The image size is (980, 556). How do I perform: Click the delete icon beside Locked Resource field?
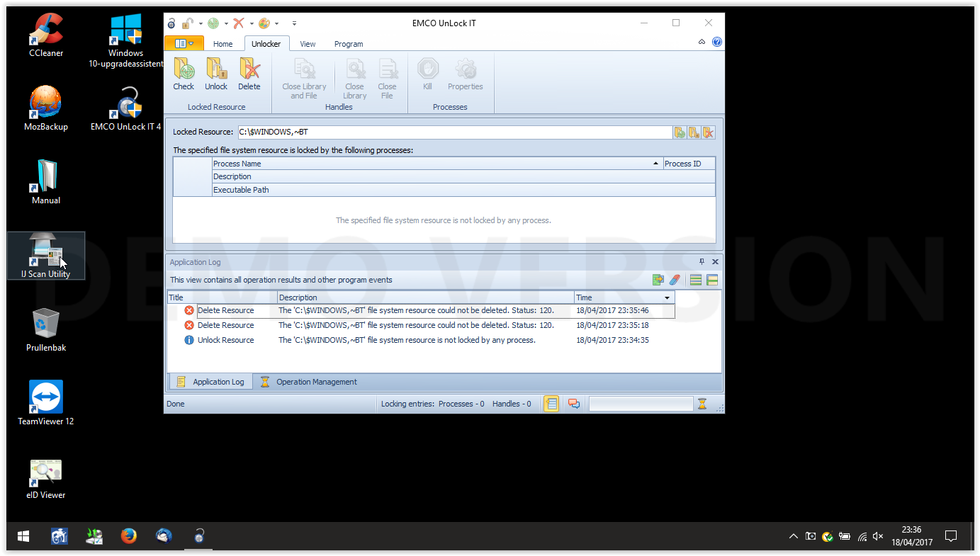(708, 132)
